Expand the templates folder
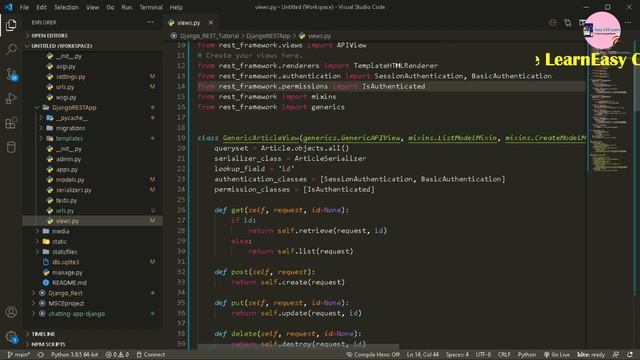Viewport: 640px width, 360px height. [69, 138]
